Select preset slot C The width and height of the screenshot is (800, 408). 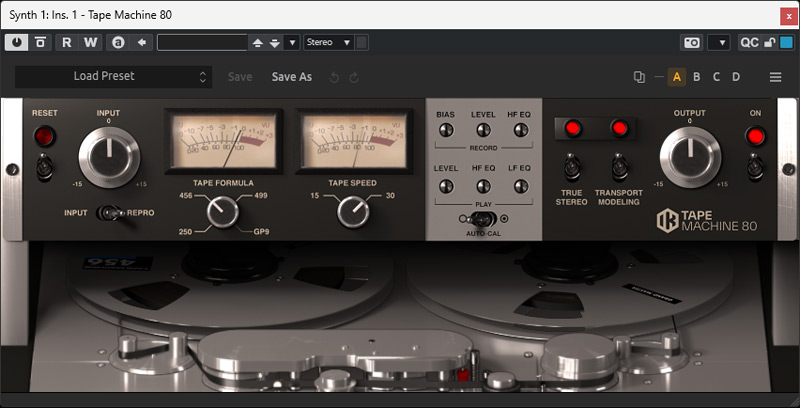click(716, 77)
